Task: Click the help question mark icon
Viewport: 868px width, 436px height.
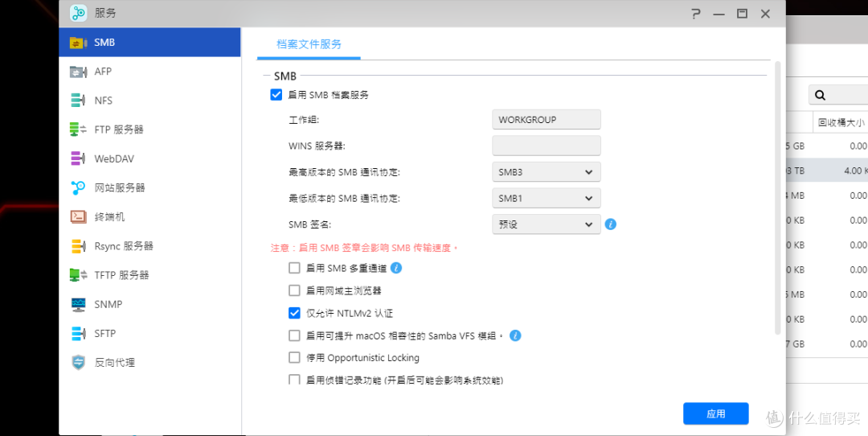Action: 696,14
